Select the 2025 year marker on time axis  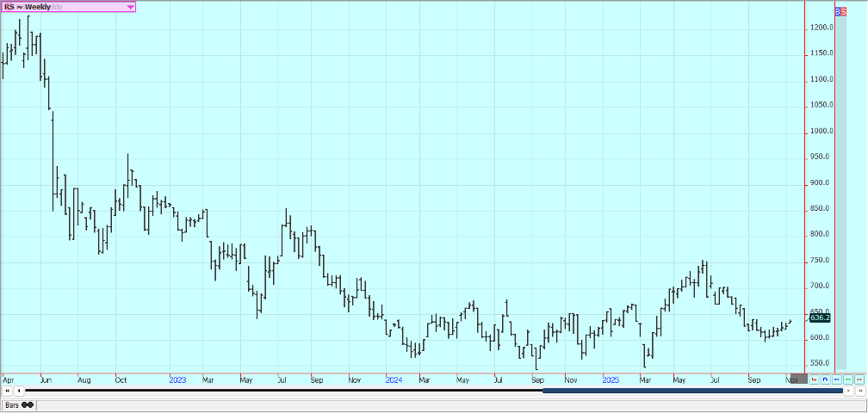(x=610, y=379)
